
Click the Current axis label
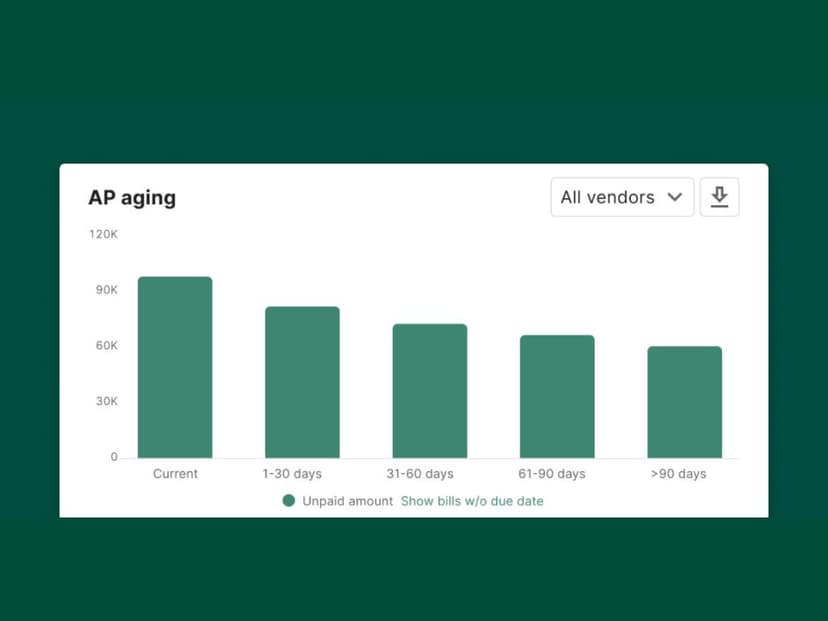(x=175, y=474)
